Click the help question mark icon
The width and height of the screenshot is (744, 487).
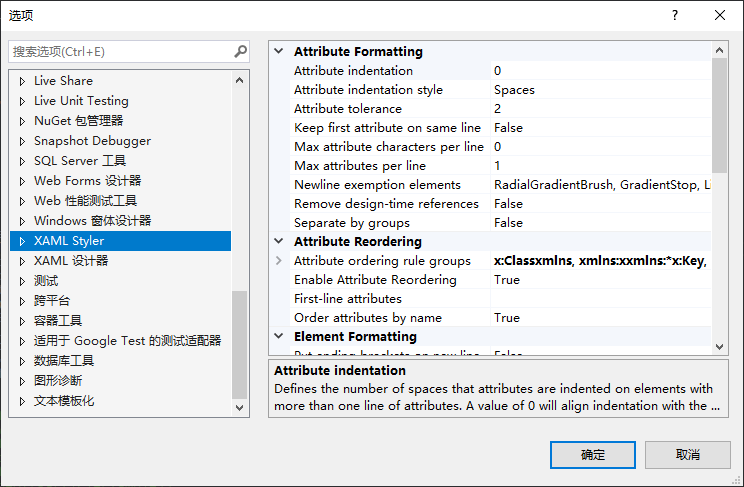[x=675, y=15]
